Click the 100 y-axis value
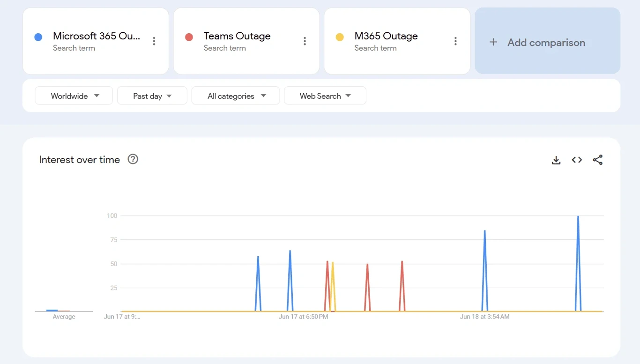This screenshot has width=640, height=364. point(112,216)
